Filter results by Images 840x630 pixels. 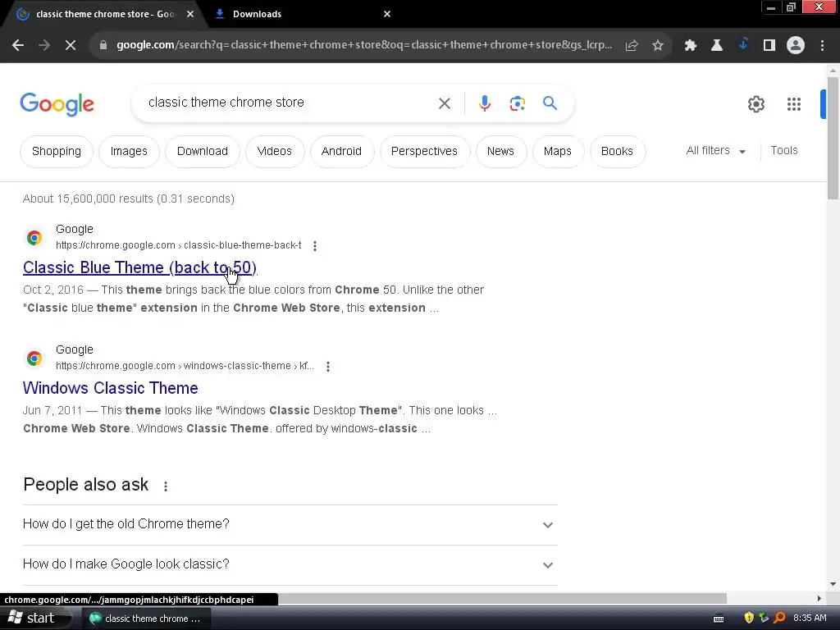pyautogui.click(x=129, y=151)
